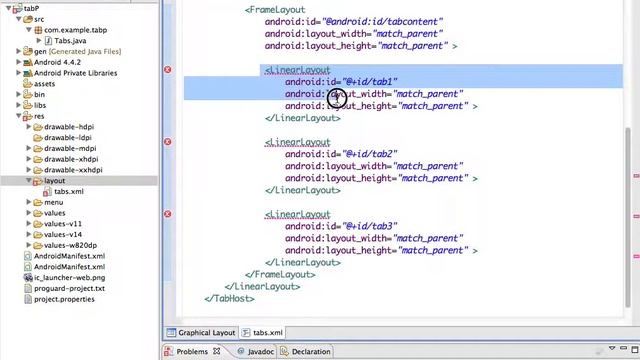
Task: Click the "@+id/tab1" value in the code
Action: click(369, 82)
